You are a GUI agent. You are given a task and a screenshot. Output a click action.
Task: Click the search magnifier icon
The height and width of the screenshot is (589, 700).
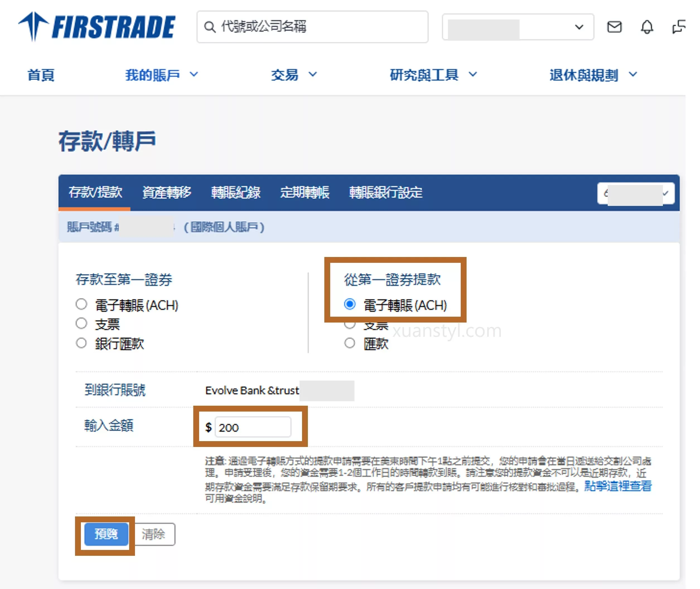[209, 27]
